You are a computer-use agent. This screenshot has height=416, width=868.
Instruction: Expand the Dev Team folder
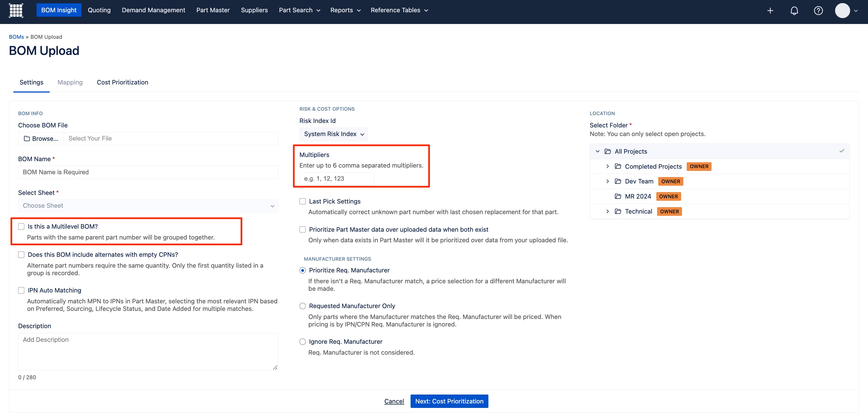(607, 181)
